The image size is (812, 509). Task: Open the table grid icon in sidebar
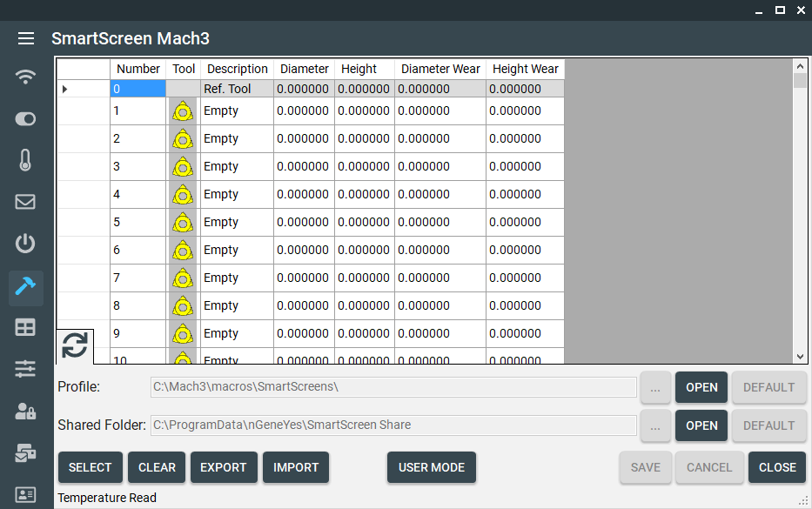26,327
